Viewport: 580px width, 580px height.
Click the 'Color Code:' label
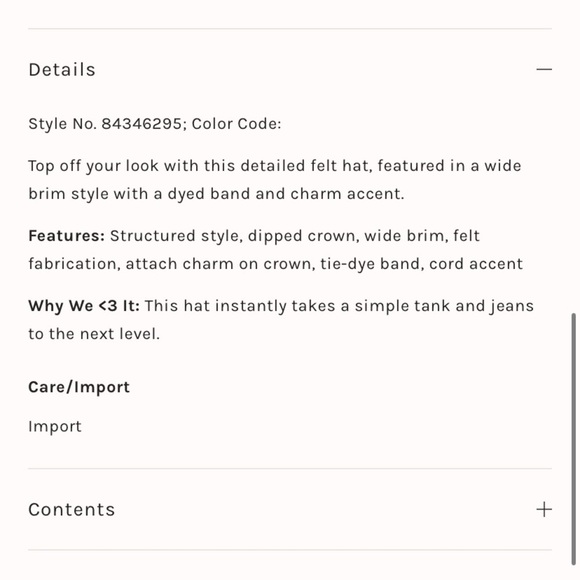[237, 124]
